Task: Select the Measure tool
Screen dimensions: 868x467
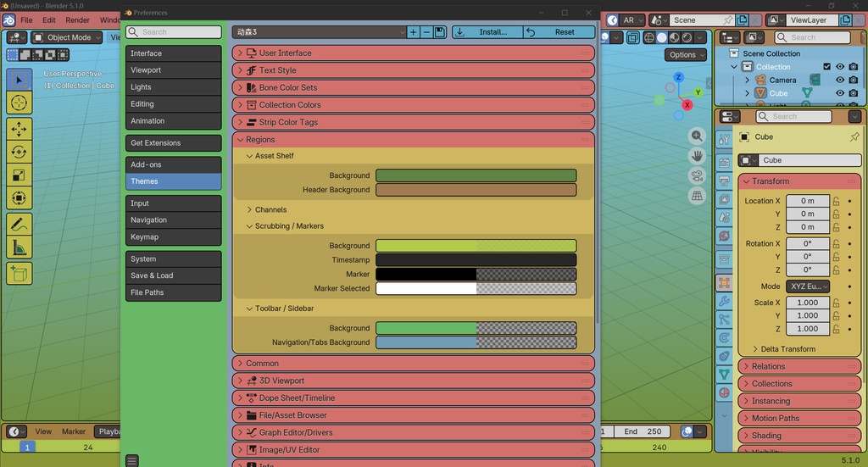Action: 19,247
